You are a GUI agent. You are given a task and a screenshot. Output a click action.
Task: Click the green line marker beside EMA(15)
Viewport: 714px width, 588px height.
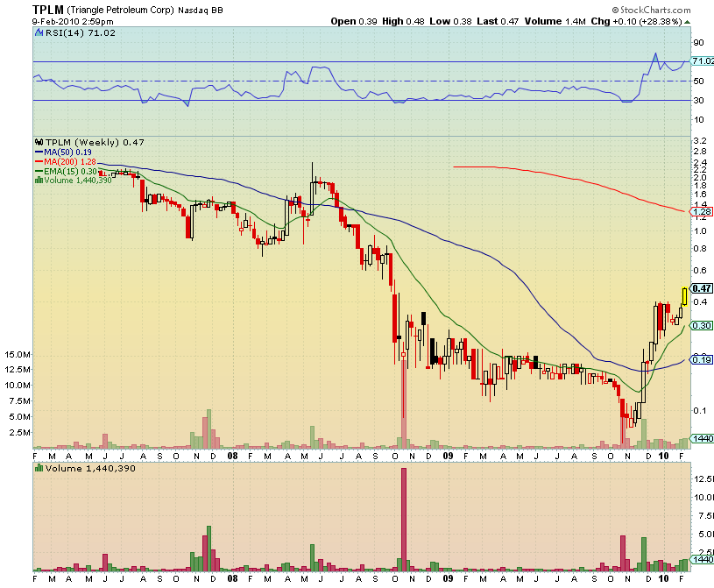coord(39,172)
